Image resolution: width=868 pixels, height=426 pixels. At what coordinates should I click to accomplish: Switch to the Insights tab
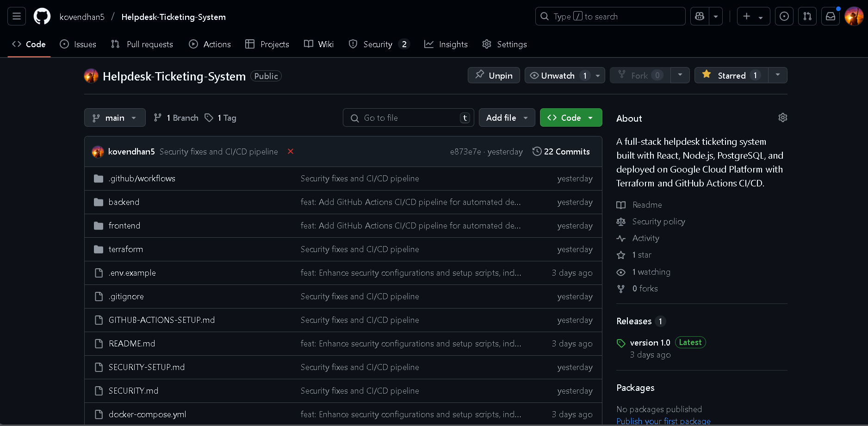[446, 44]
